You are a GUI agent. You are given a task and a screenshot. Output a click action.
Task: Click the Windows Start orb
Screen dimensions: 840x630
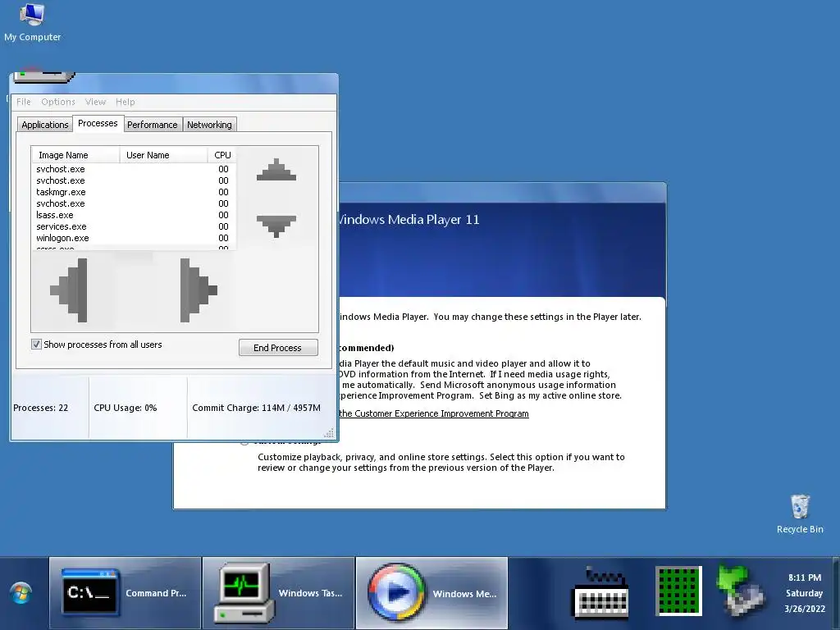click(x=21, y=594)
